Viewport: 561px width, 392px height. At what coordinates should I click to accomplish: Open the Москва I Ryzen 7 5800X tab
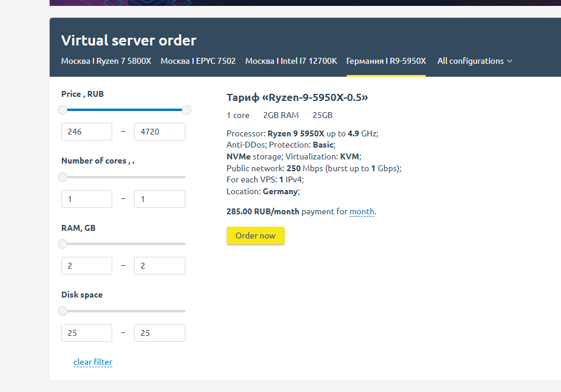[x=106, y=61]
